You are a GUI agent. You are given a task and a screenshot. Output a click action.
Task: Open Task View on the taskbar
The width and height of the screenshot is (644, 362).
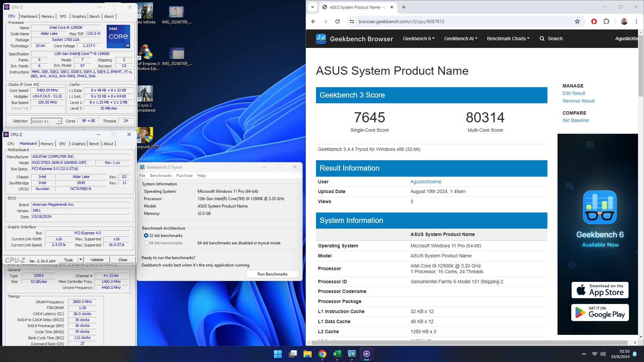pyautogui.click(x=293, y=354)
